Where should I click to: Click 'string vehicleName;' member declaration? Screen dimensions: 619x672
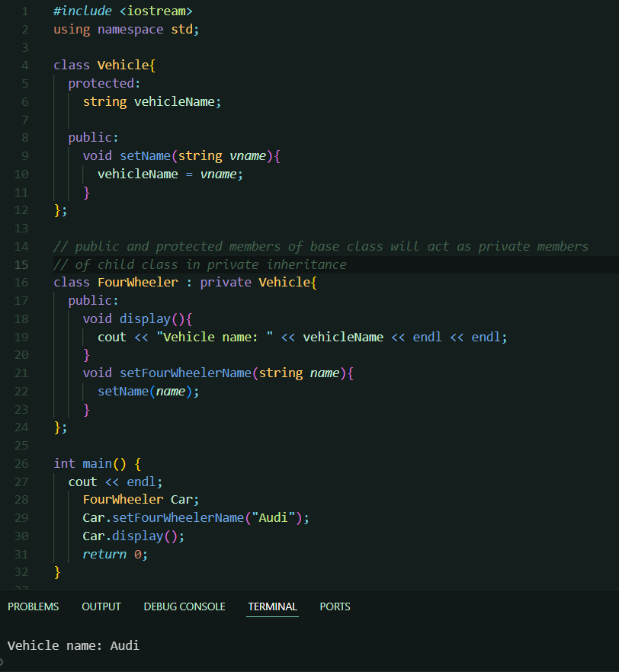(152, 101)
